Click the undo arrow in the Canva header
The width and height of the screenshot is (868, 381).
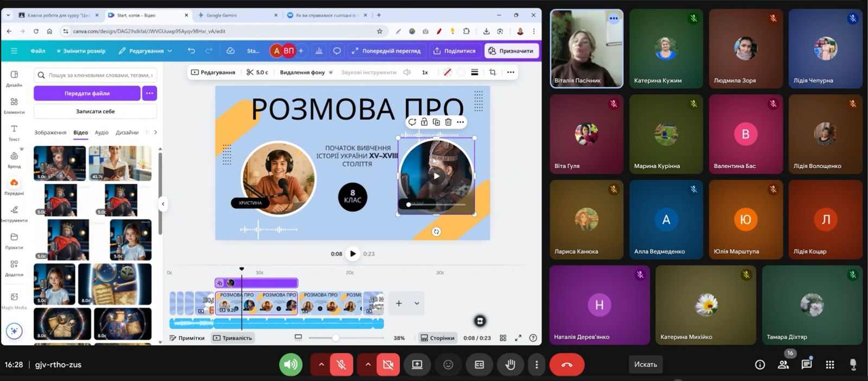pos(192,51)
